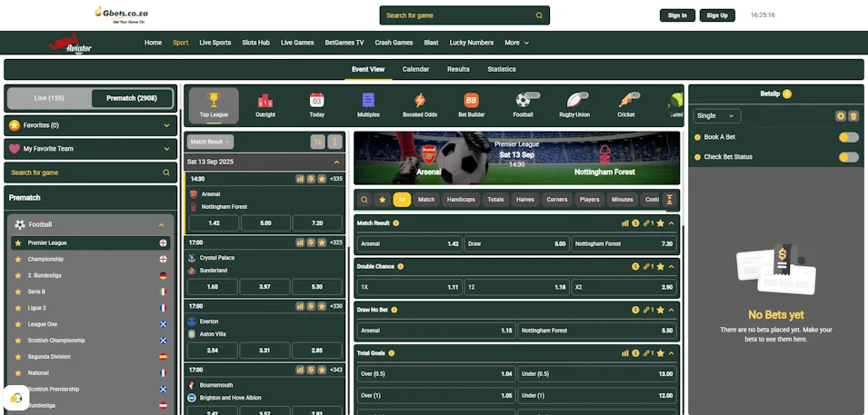Toggle Serie B favorite star in sidebar
This screenshot has width=868, height=415.
coord(18,291)
